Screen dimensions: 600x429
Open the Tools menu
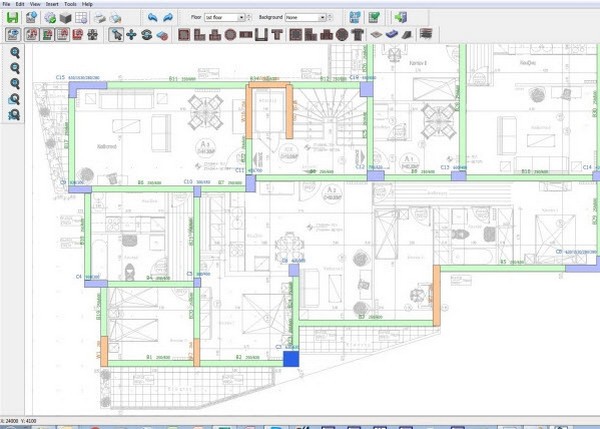pyautogui.click(x=70, y=4)
